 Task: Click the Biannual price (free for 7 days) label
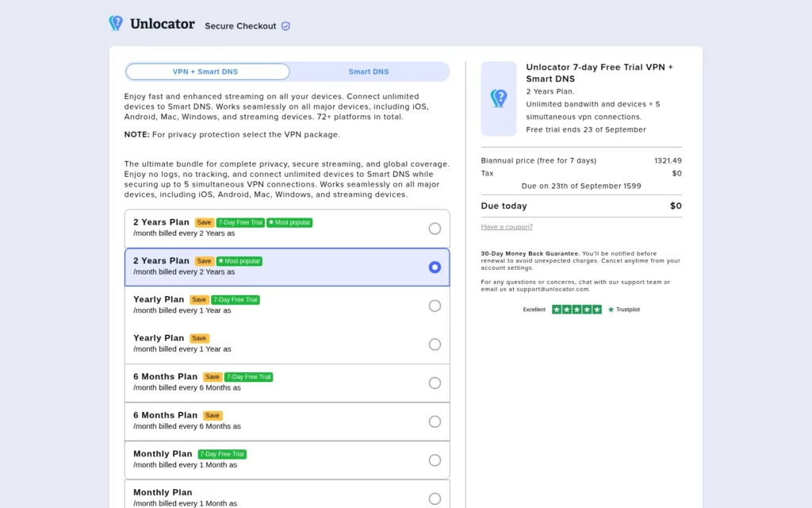[538, 160]
